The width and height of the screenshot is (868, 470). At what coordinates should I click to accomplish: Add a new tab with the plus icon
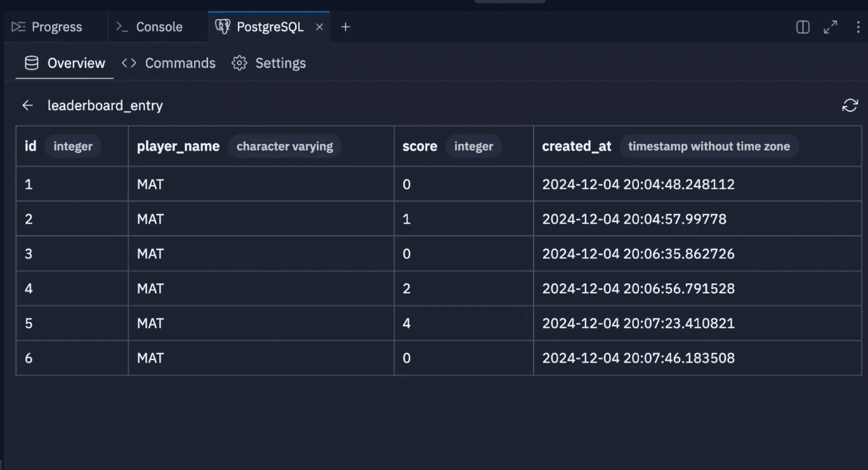pos(345,27)
